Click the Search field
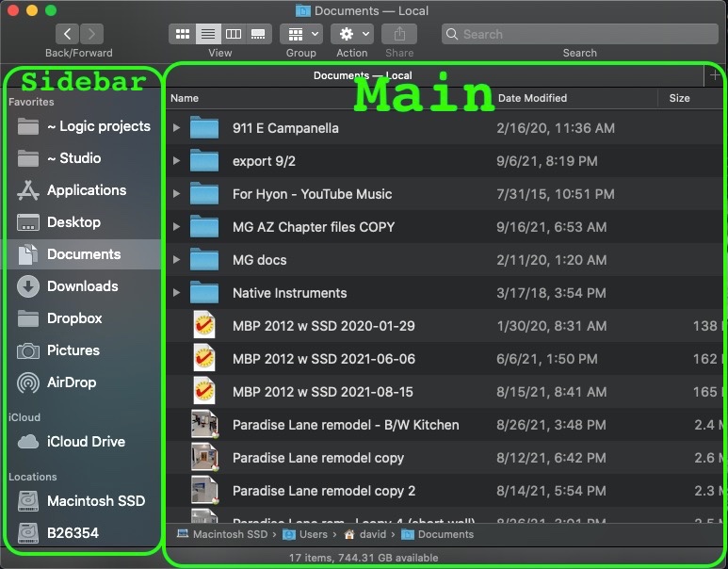The width and height of the screenshot is (728, 569). (x=579, y=34)
